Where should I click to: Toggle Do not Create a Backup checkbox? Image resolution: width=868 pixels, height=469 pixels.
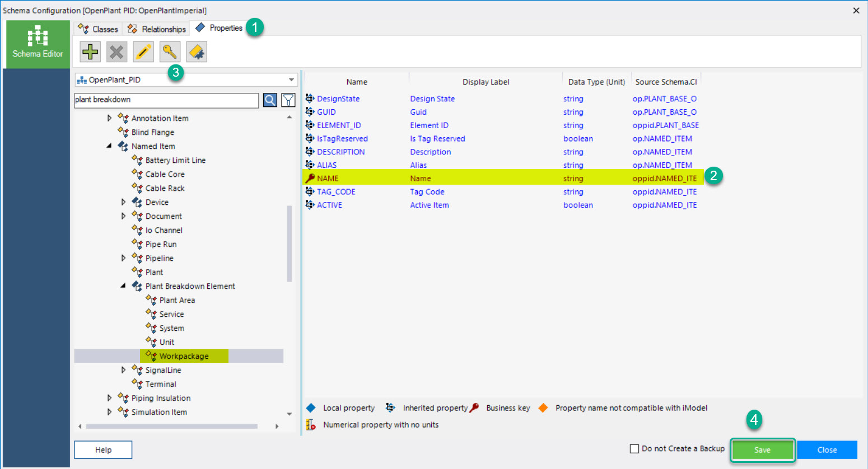pos(634,449)
